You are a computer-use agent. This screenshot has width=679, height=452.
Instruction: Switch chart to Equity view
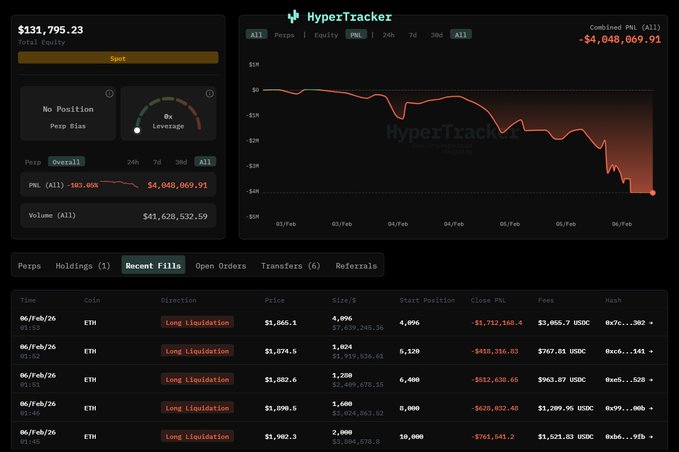(326, 35)
